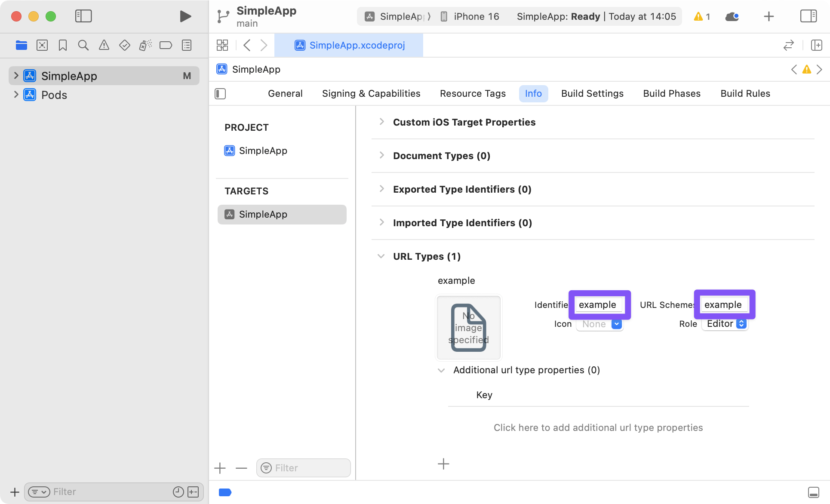
Task: Open the Bookmarks navigator
Action: (x=62, y=45)
